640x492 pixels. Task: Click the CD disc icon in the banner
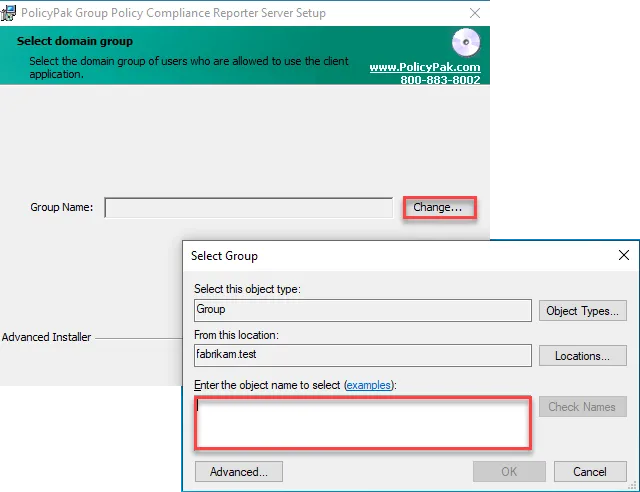click(x=466, y=43)
